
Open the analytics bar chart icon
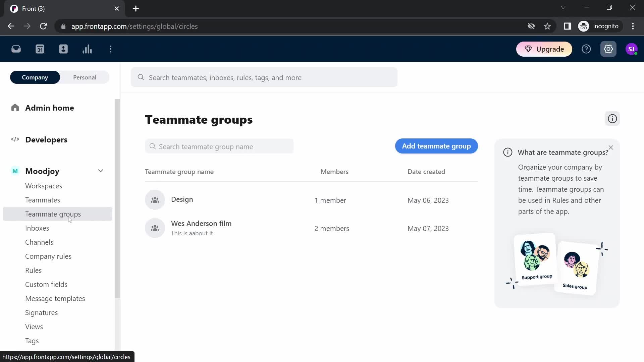(87, 49)
